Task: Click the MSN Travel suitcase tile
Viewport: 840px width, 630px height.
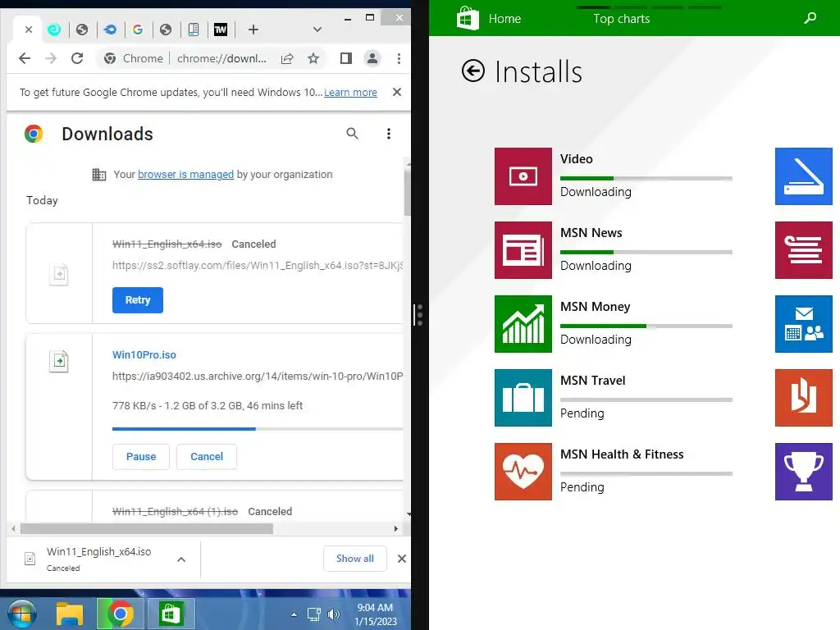Action: tap(523, 398)
